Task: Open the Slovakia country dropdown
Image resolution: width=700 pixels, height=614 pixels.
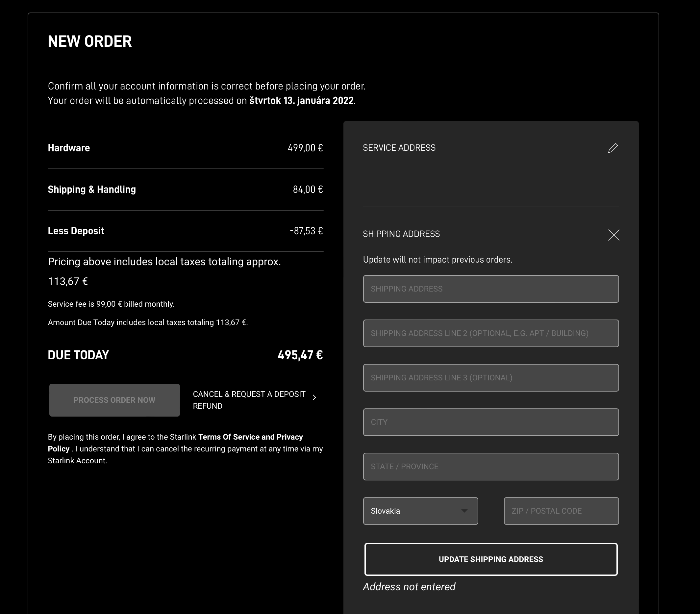Action: pyautogui.click(x=420, y=511)
